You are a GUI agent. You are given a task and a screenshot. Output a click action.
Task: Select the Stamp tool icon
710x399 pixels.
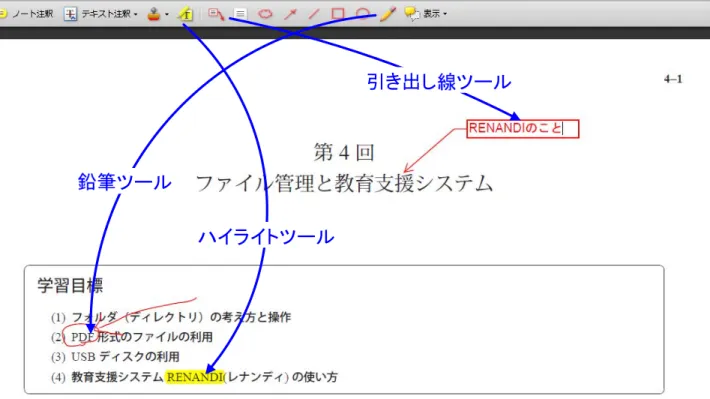coord(154,14)
